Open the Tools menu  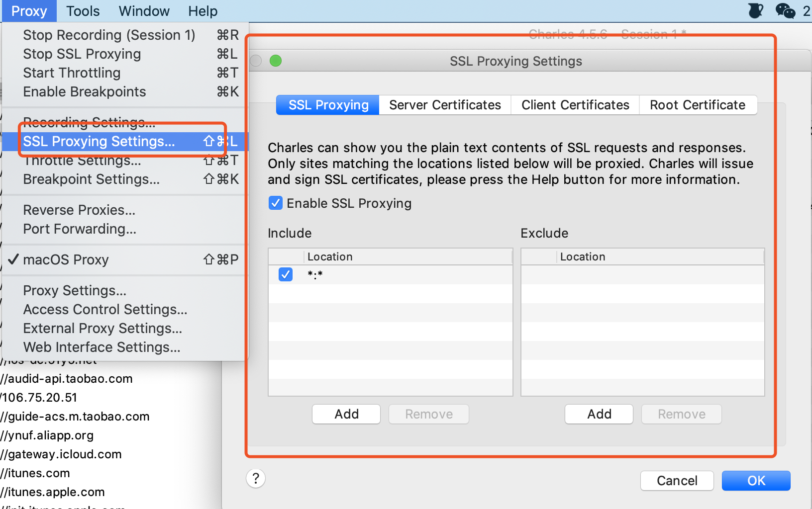(83, 11)
